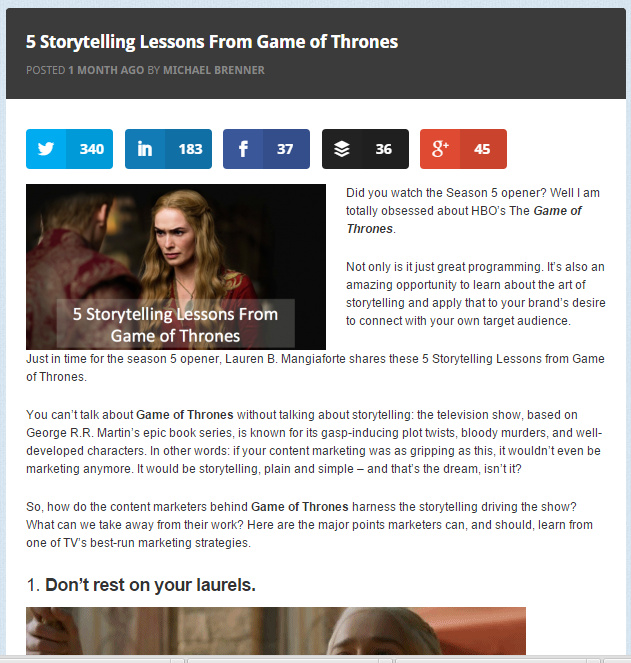Click the LinkedIn share icon

tap(145, 149)
